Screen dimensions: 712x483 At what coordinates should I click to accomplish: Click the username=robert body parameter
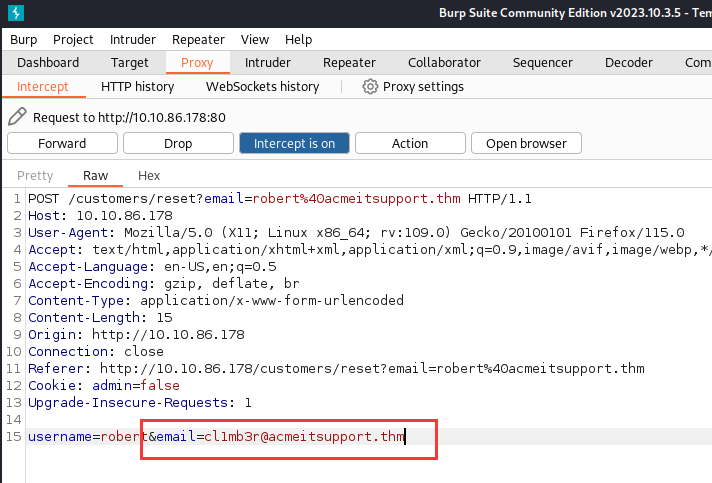[x=88, y=436]
